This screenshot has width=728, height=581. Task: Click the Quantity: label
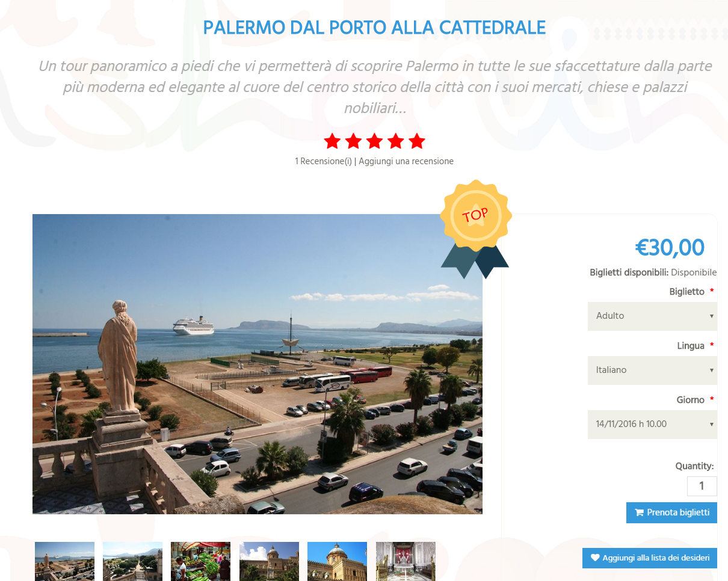coord(694,466)
